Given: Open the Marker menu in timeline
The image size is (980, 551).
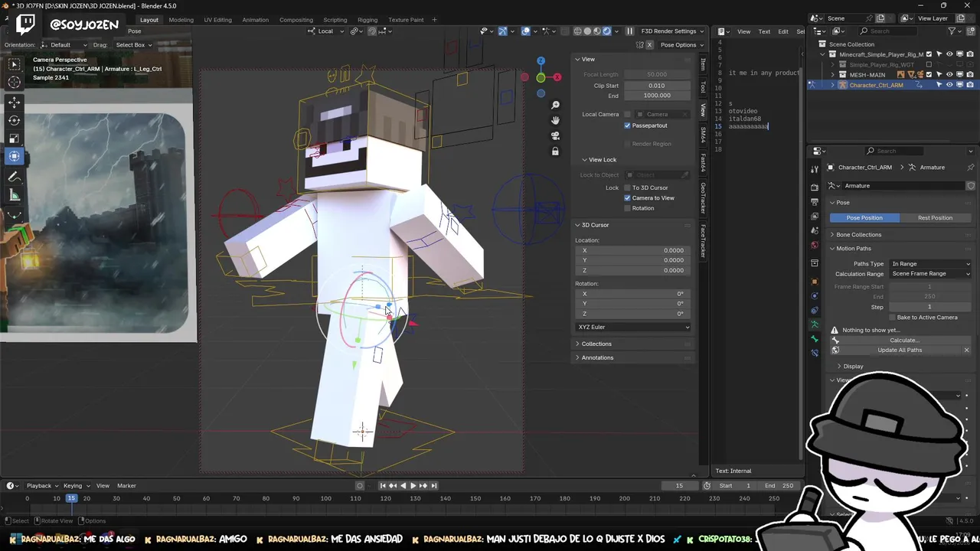Looking at the screenshot, I should point(126,486).
